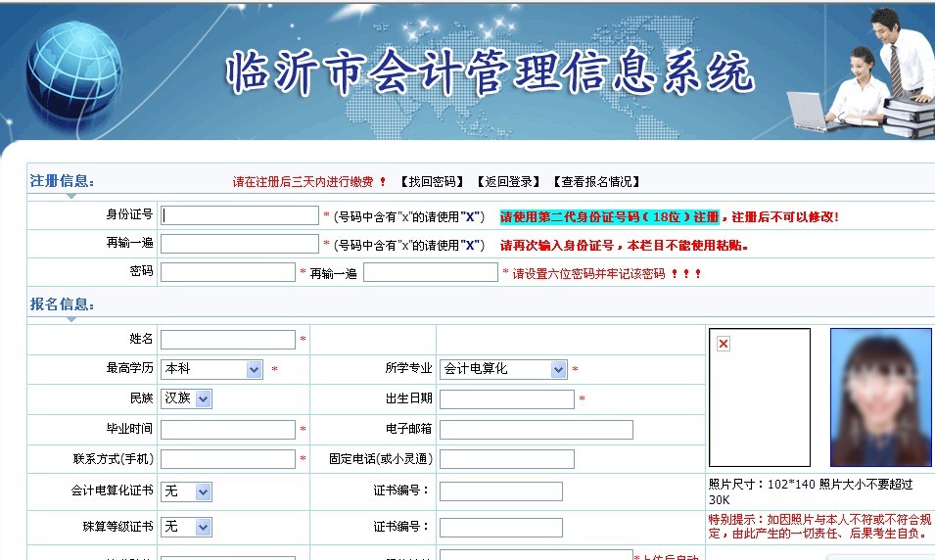
Task: Click the 出生日期 input field
Action: (x=506, y=398)
